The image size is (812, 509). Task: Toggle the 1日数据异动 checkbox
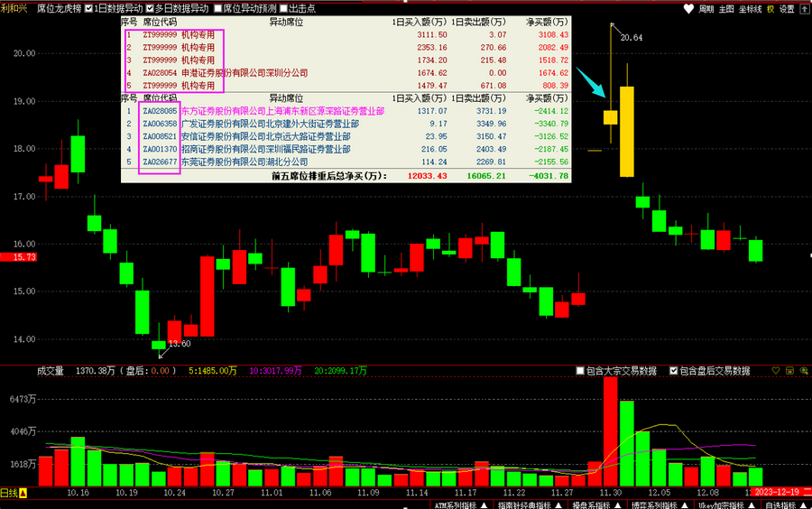(88, 8)
